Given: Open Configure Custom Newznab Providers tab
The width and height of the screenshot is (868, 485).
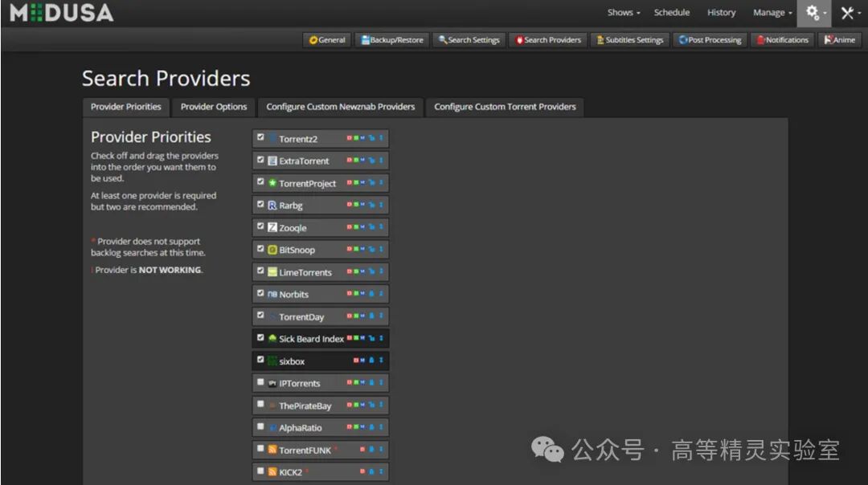Looking at the screenshot, I should click(341, 107).
